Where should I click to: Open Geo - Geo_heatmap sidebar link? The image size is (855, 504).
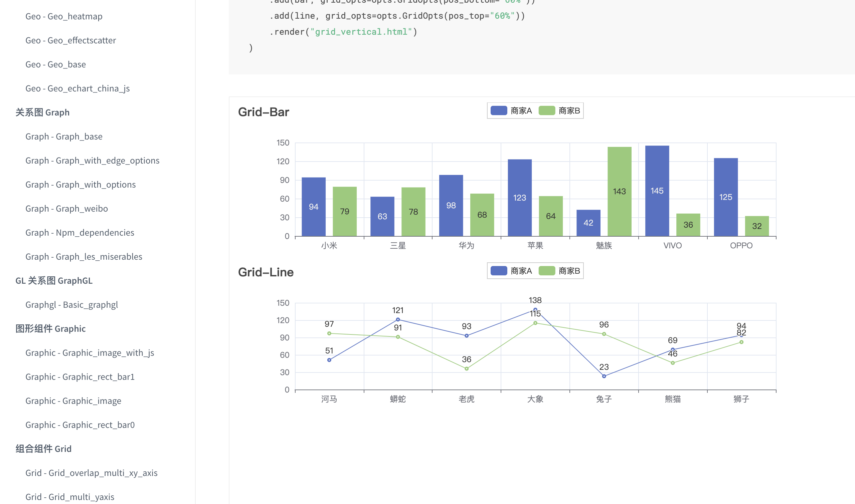coord(64,16)
